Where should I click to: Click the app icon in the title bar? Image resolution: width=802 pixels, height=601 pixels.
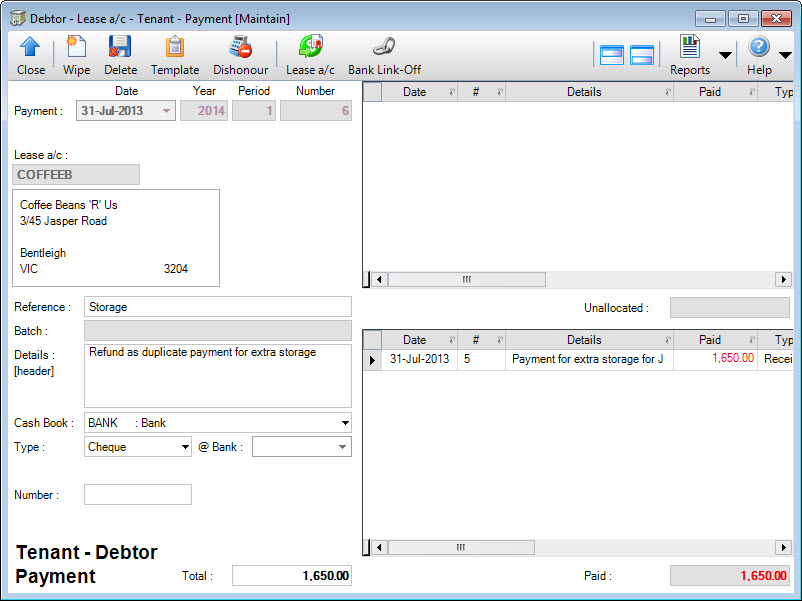[x=18, y=18]
